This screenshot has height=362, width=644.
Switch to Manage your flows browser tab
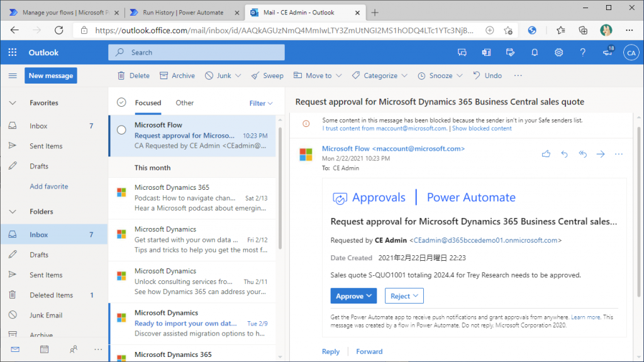click(64, 13)
